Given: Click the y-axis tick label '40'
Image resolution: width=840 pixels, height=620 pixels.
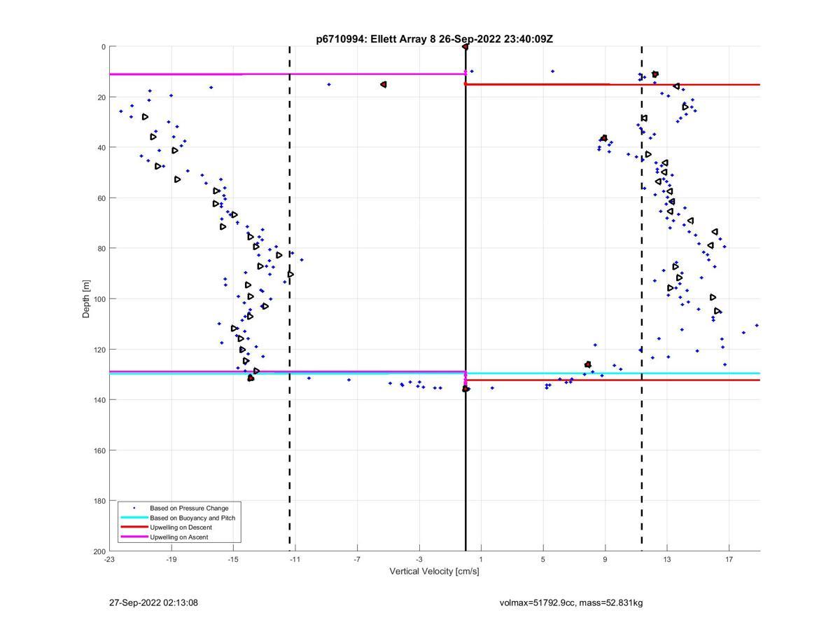Looking at the screenshot, I should click(101, 148).
